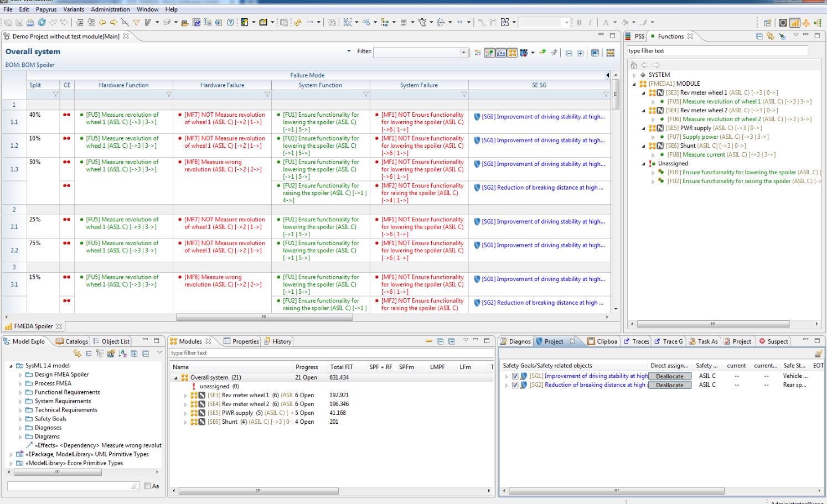The height and width of the screenshot is (504, 827).
Task: Click Deallocate button for SG1
Action: (x=669, y=376)
